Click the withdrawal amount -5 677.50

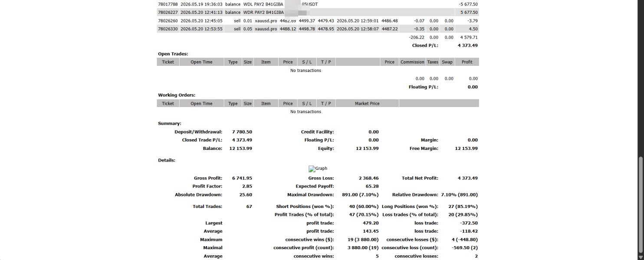tap(468, 4)
